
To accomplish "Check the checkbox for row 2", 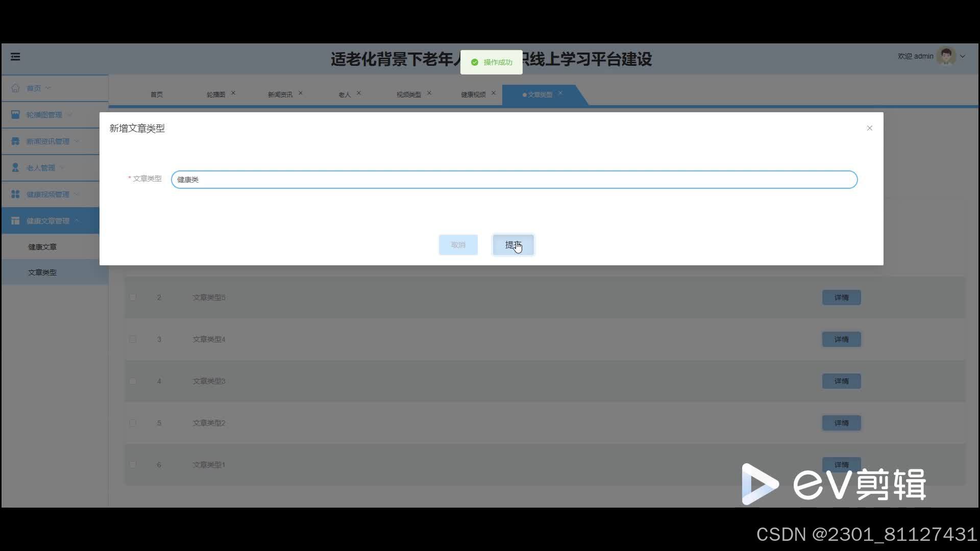I will point(133,297).
